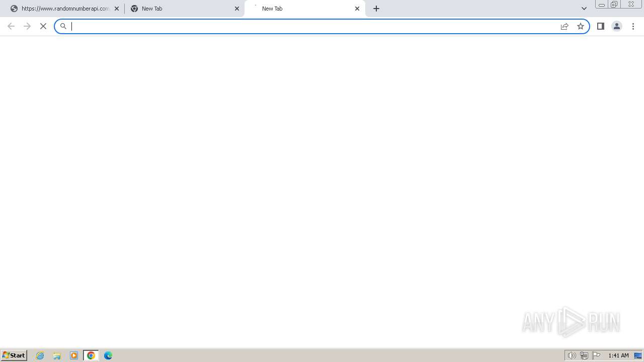This screenshot has width=644, height=362.
Task: Open the Chrome profile avatar
Action: pyautogui.click(x=617, y=26)
